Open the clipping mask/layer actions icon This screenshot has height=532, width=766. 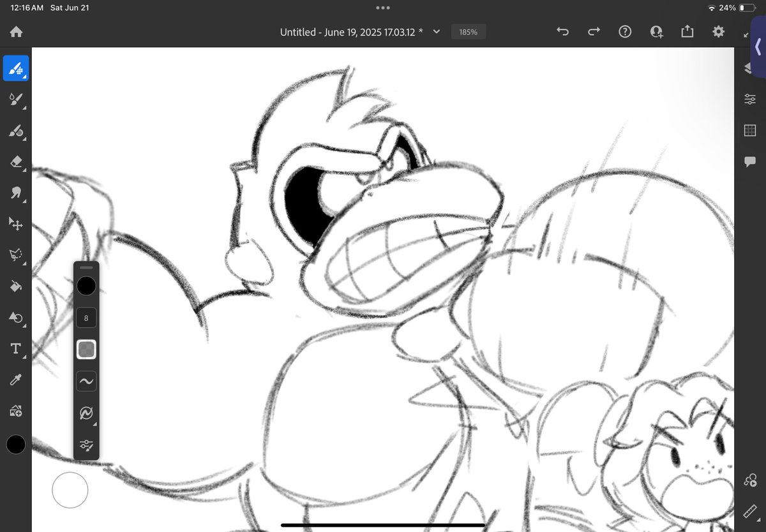750,480
